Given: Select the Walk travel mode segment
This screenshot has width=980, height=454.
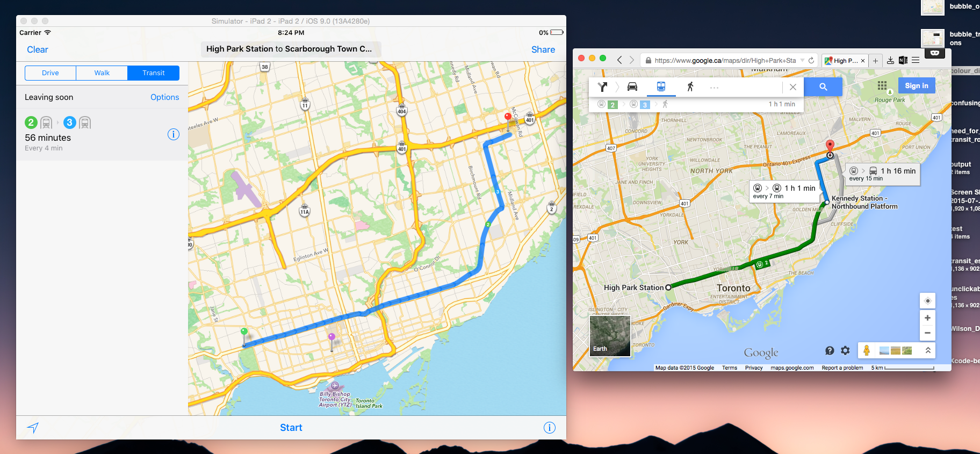Looking at the screenshot, I should (x=102, y=73).
